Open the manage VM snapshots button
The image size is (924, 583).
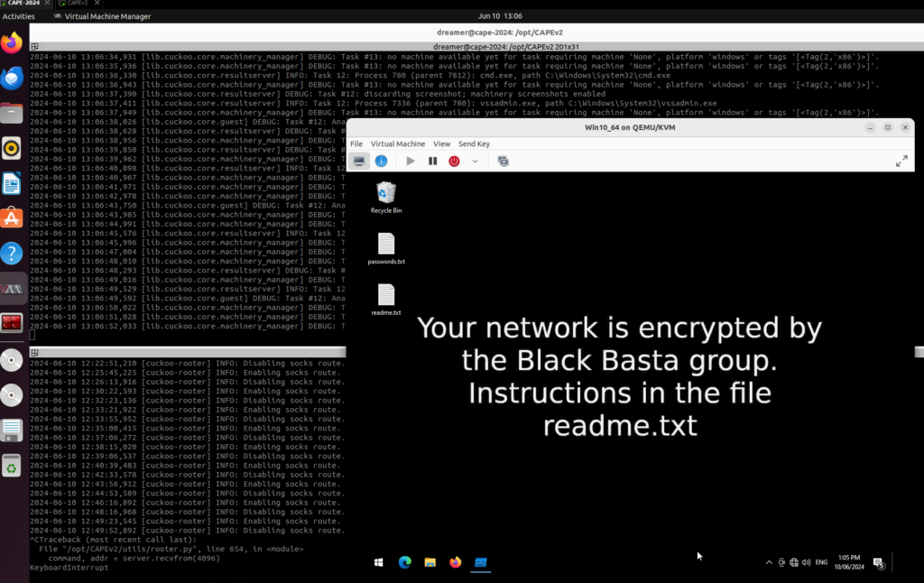tap(503, 161)
